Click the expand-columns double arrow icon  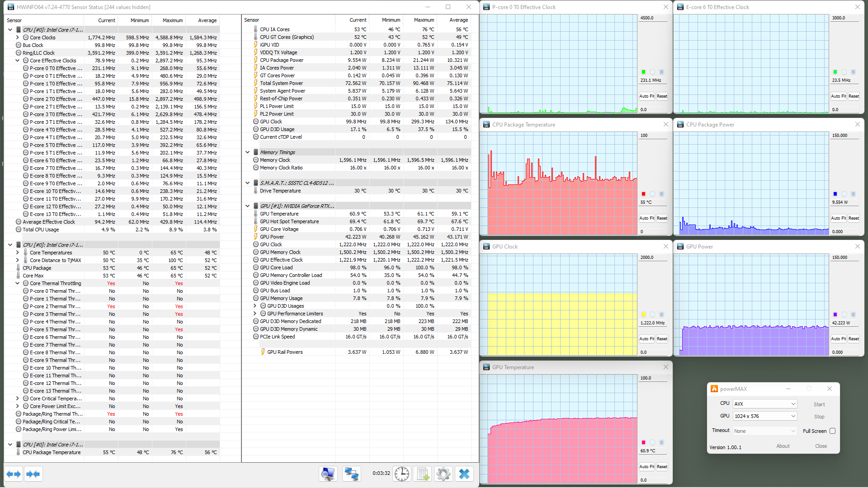[x=14, y=474]
